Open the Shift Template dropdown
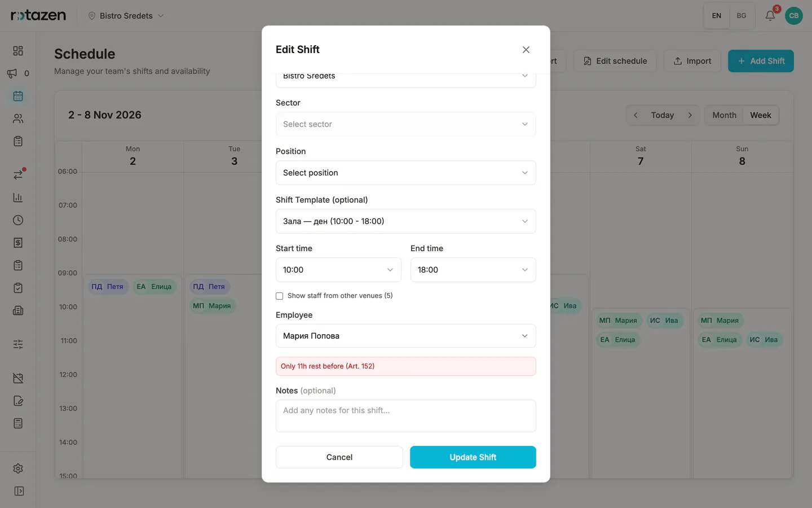812x508 pixels. 406,221
